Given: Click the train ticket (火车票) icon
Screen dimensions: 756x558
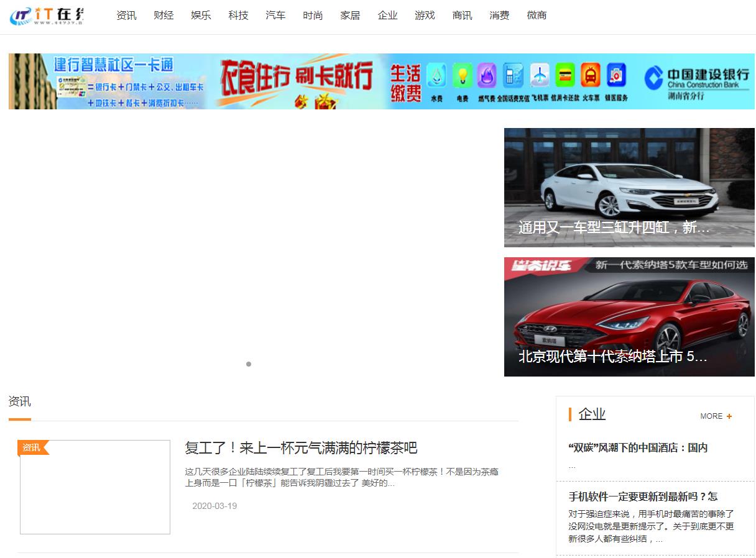Looking at the screenshot, I should click(x=591, y=76).
